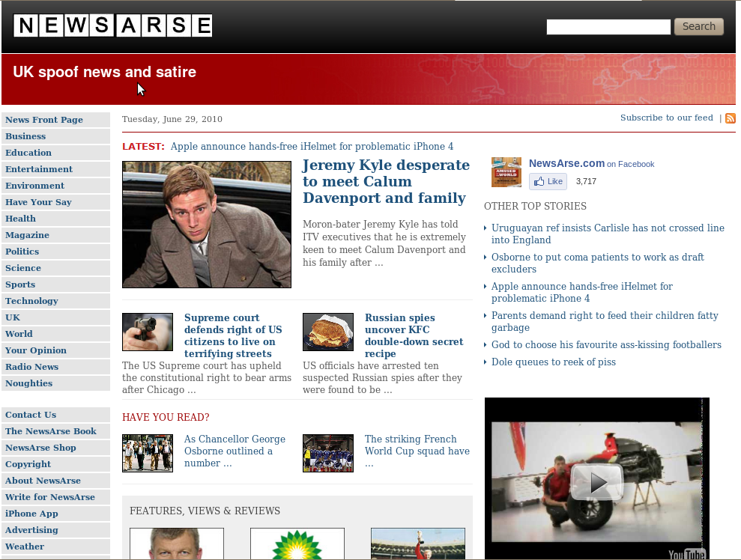The width and height of the screenshot is (741, 560).
Task: Open Russian spies uncover KFC headline
Action: click(x=414, y=335)
